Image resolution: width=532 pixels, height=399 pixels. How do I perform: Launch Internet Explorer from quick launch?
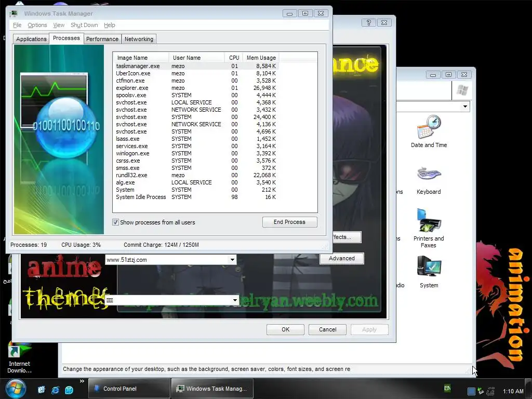[55, 390]
